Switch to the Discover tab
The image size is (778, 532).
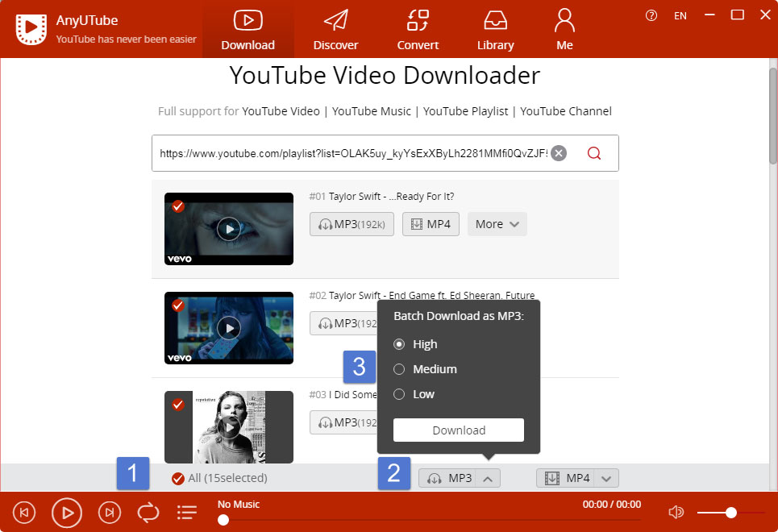(x=335, y=29)
